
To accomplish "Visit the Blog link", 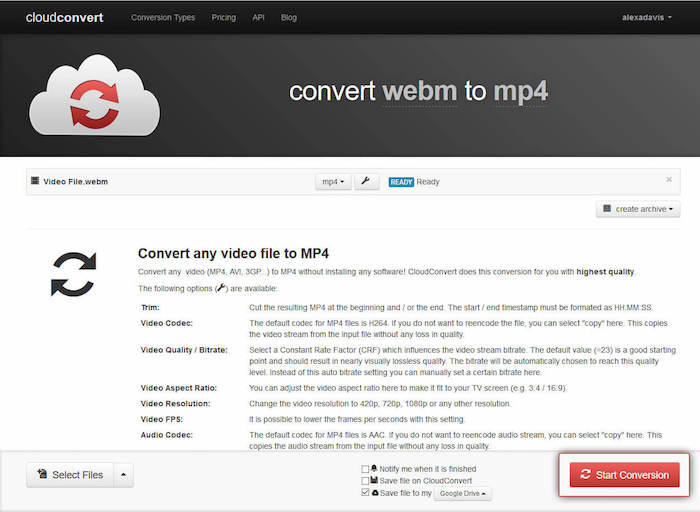I will point(288,17).
